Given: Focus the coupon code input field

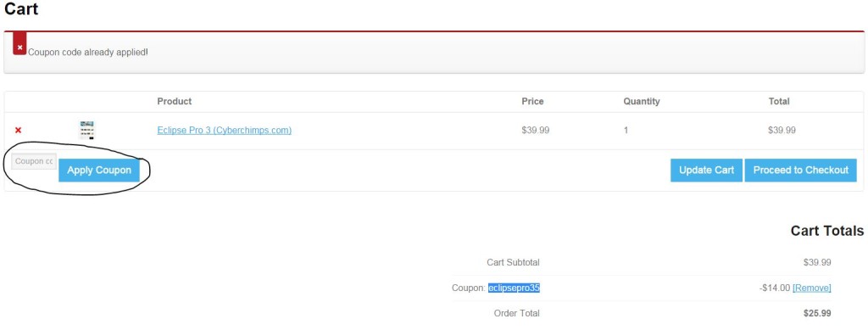Looking at the screenshot, I should point(34,161).
